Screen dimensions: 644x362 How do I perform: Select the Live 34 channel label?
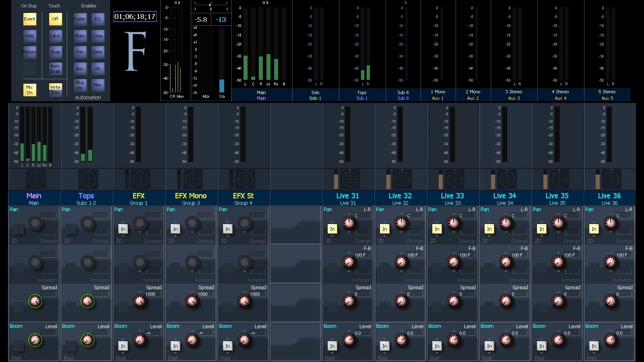pyautogui.click(x=505, y=198)
